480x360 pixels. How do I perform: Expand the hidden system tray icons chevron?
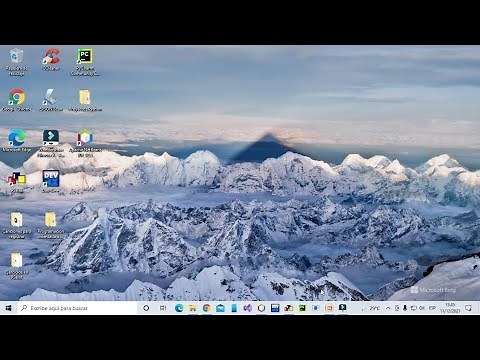pyautogui.click(x=388, y=308)
